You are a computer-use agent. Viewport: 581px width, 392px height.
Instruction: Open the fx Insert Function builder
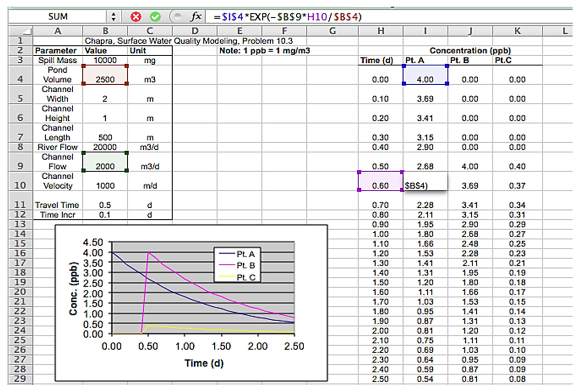pyautogui.click(x=196, y=17)
